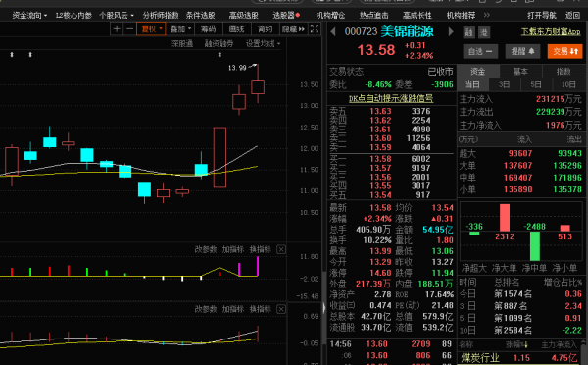Select the 5日 period tab
Image resolution: width=588 pixels, height=365 pixels.
pos(536,84)
